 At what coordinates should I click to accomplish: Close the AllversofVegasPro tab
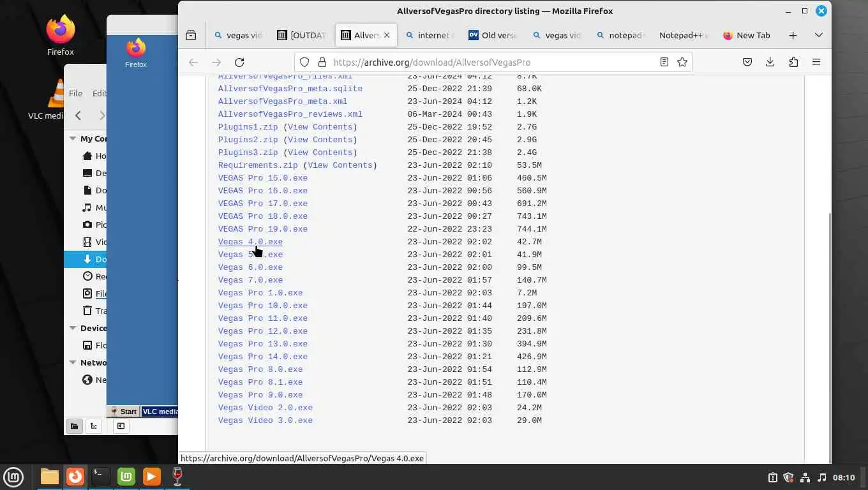[386, 36]
